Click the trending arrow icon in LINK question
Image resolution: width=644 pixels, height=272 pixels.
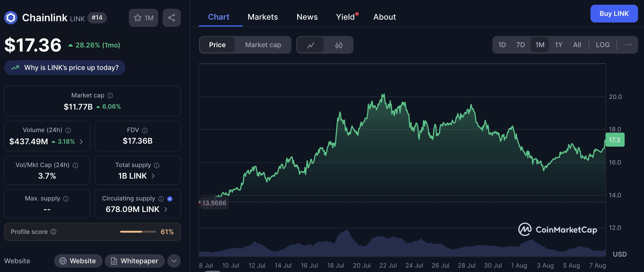tap(15, 68)
